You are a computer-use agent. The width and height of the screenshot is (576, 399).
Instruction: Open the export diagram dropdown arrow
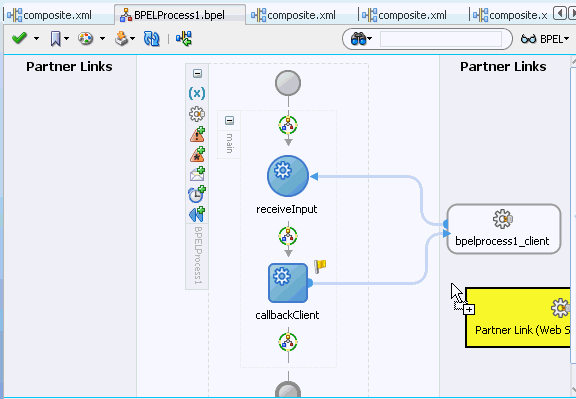coord(133,38)
